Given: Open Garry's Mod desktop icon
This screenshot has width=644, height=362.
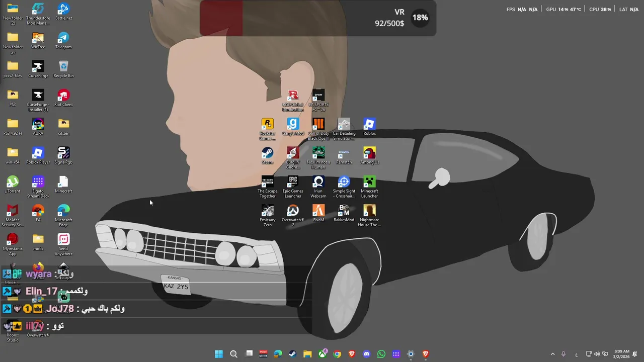Looking at the screenshot, I should (x=293, y=127).
